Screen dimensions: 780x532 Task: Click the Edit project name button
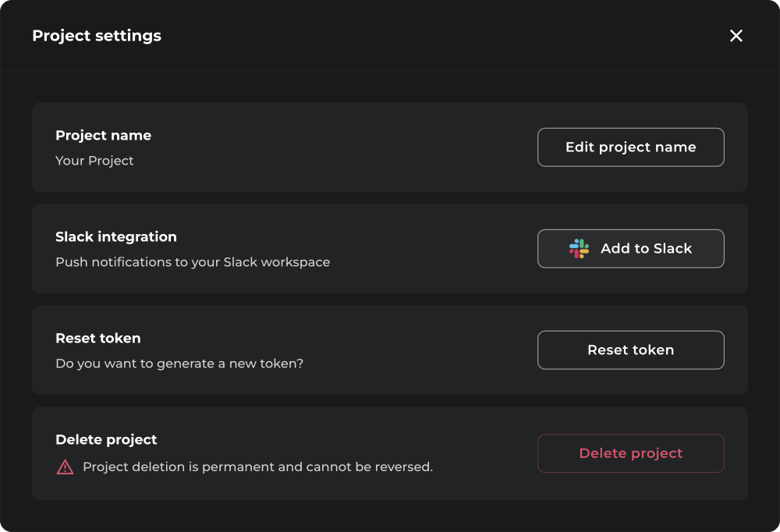tap(630, 147)
